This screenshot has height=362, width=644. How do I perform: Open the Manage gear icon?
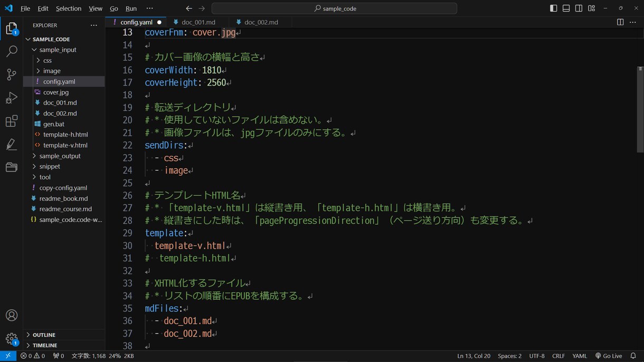pyautogui.click(x=12, y=338)
